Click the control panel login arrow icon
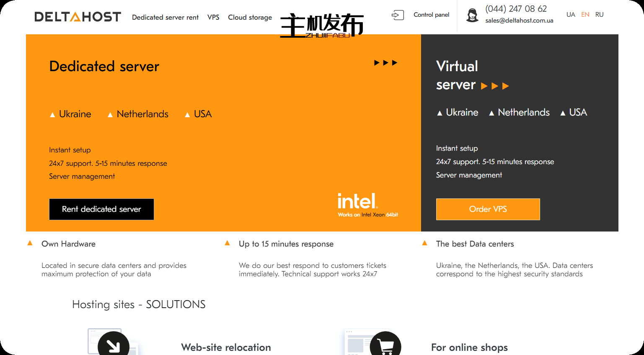The width and height of the screenshot is (644, 355). click(x=398, y=15)
